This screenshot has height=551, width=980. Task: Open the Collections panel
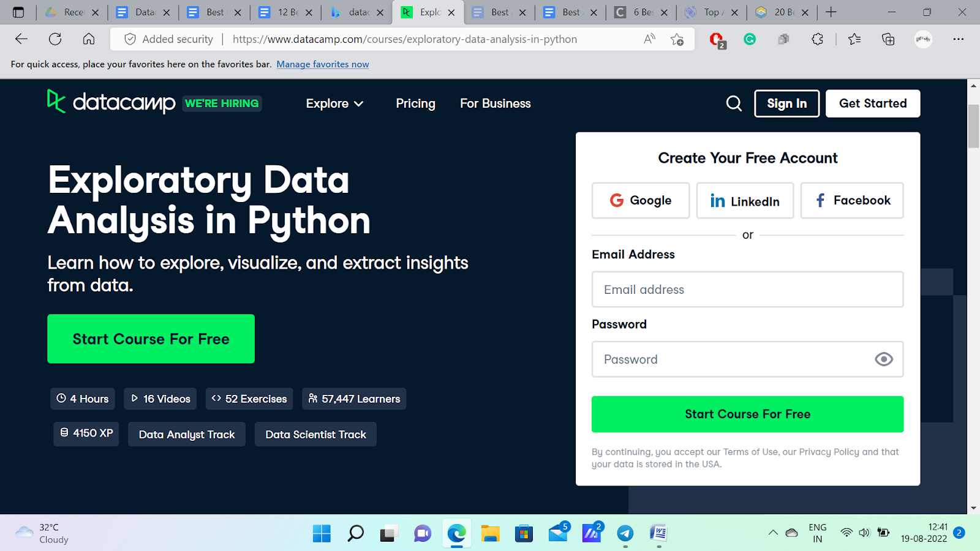[x=888, y=39]
